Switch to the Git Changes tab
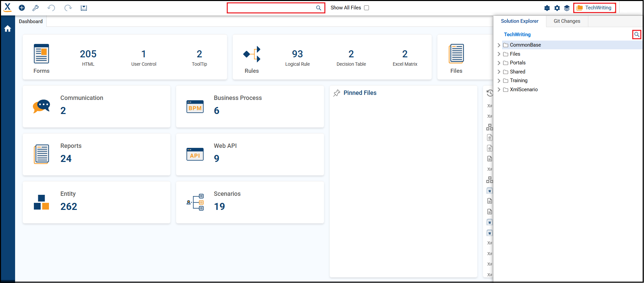644x283 pixels. pyautogui.click(x=567, y=21)
